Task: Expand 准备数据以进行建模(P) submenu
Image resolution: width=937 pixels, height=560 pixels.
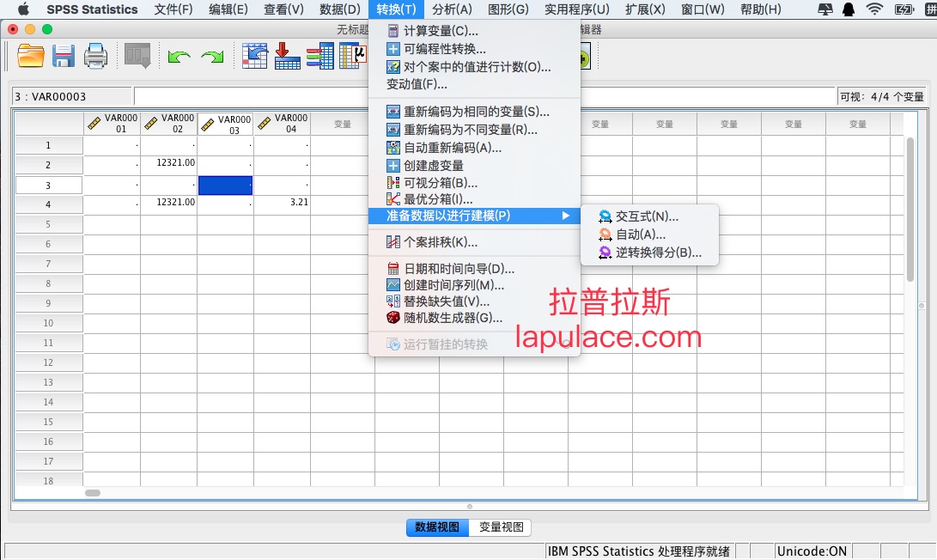Action: pyautogui.click(x=474, y=216)
